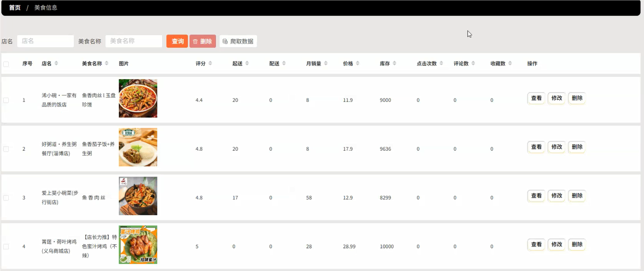Click price value 17.9
Viewport: 644px width, 271px height.
coord(348,149)
